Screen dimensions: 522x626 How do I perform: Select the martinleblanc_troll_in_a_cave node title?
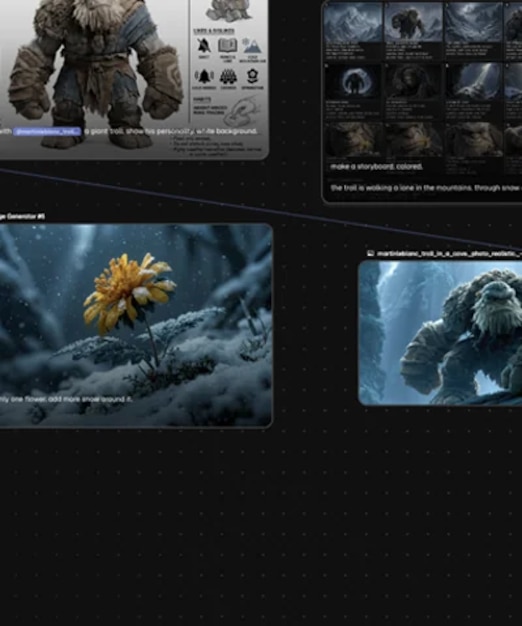[x=449, y=254]
